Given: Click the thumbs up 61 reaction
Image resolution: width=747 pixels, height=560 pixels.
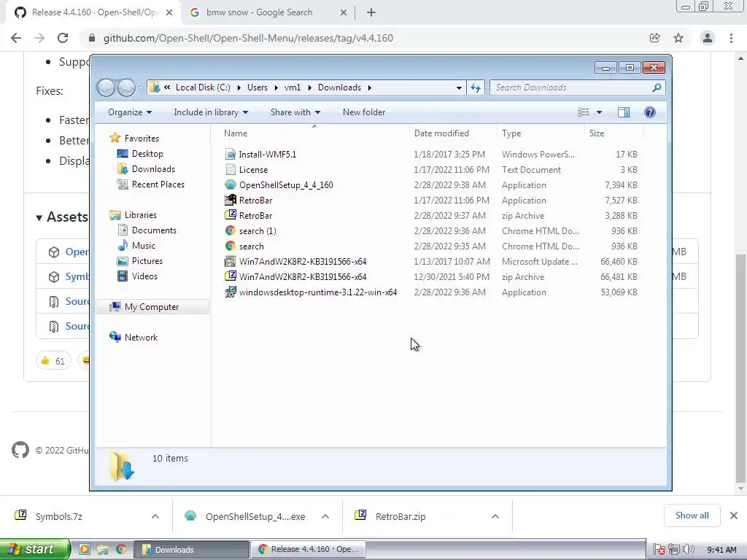Looking at the screenshot, I should click(x=53, y=360).
